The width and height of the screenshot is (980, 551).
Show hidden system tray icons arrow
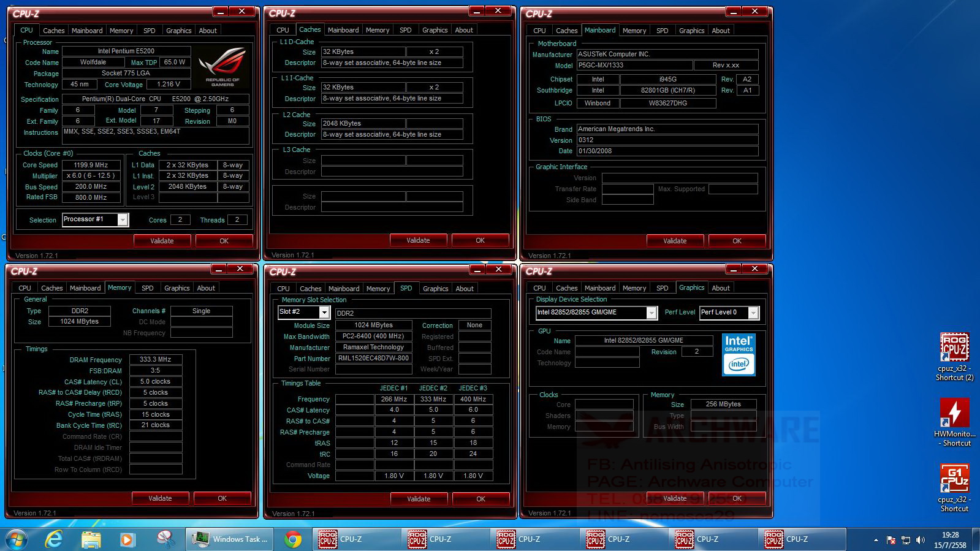[876, 540]
